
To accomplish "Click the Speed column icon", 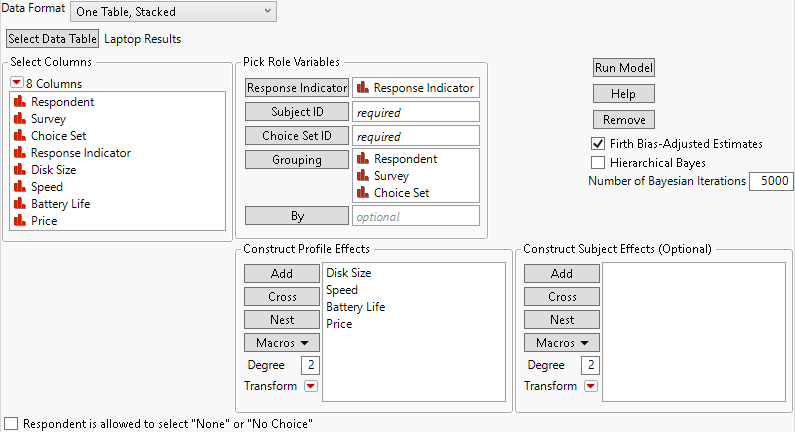I will pyautogui.click(x=20, y=187).
